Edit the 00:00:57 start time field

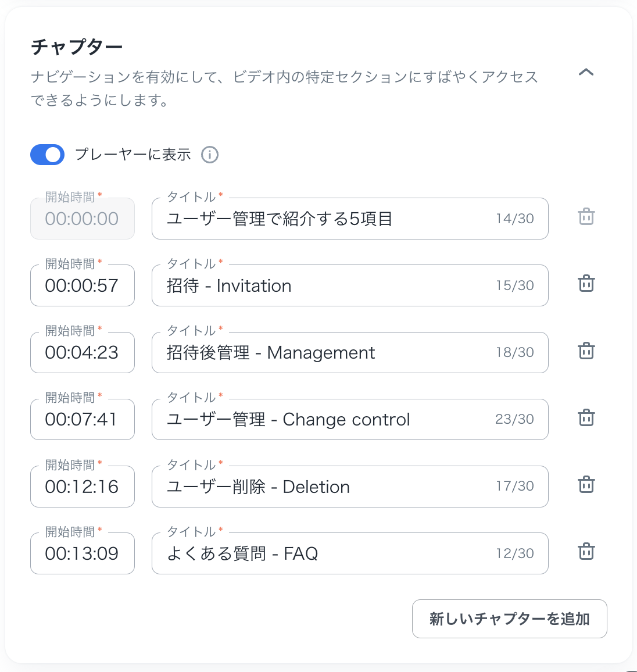[x=82, y=285]
